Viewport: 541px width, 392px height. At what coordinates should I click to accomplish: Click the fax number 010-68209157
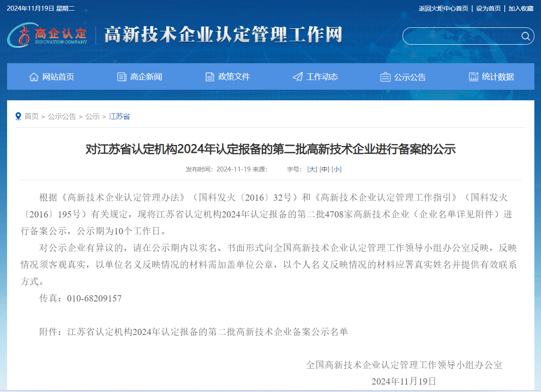pyautogui.click(x=94, y=298)
